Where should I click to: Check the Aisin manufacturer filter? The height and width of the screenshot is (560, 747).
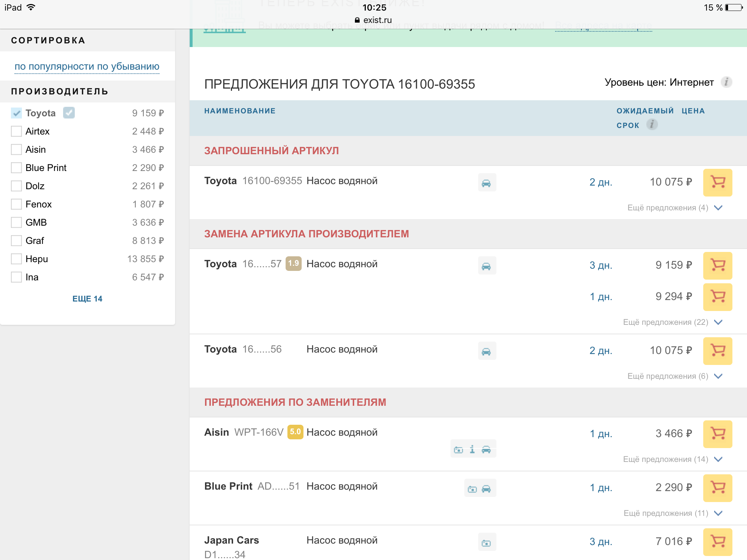click(x=16, y=149)
